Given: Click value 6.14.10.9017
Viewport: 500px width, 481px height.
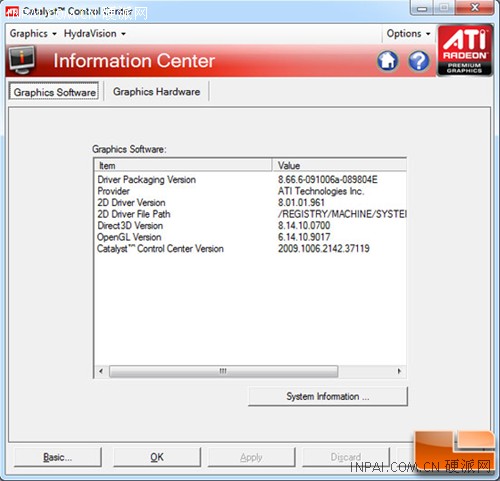Looking at the screenshot, I should 304,237.
